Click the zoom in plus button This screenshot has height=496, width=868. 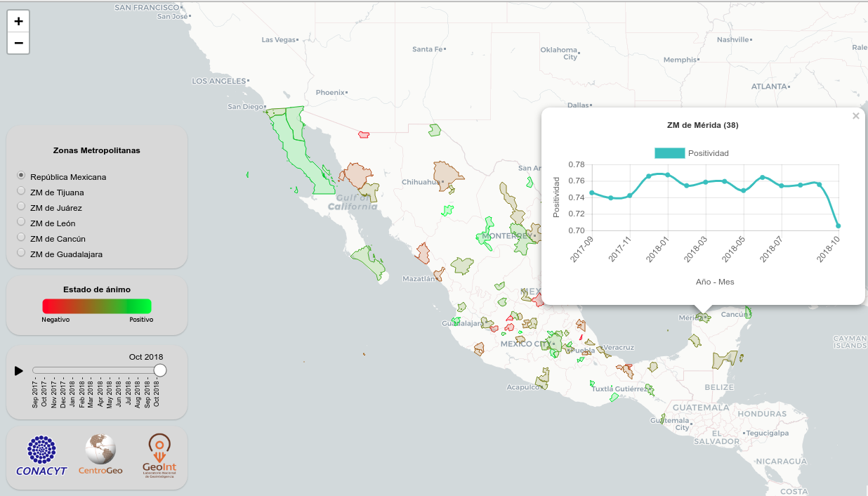(x=18, y=21)
